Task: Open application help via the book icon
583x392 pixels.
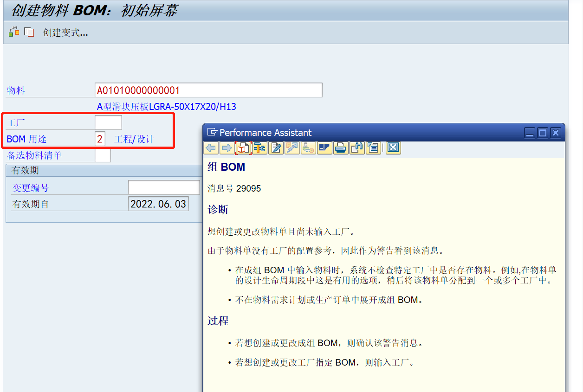Action: tap(243, 148)
